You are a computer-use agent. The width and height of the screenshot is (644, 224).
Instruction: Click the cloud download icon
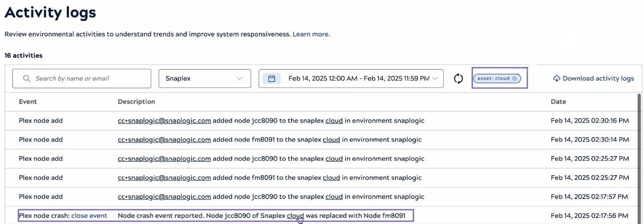click(556, 79)
